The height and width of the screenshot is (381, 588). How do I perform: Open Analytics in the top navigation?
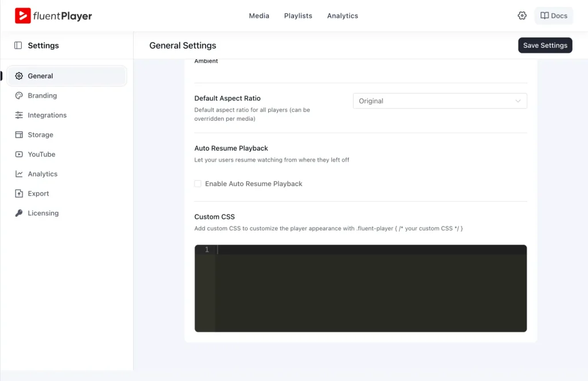(342, 16)
